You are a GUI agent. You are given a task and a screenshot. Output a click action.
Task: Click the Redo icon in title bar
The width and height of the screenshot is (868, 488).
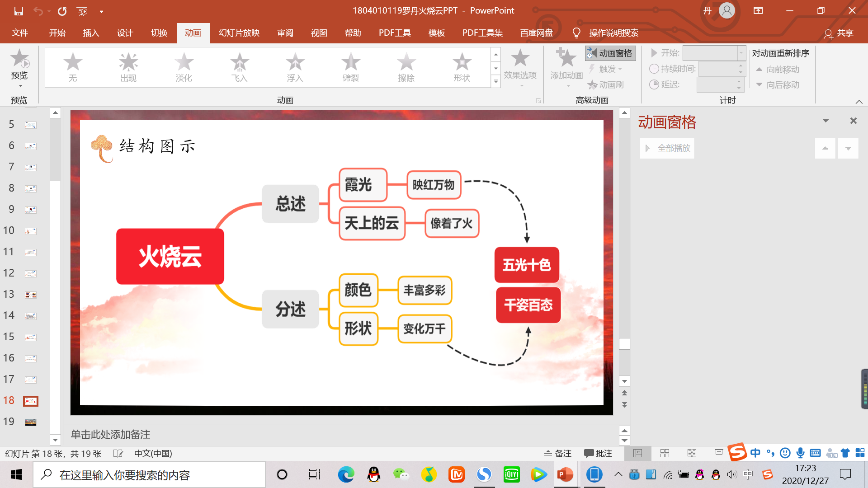(x=62, y=11)
